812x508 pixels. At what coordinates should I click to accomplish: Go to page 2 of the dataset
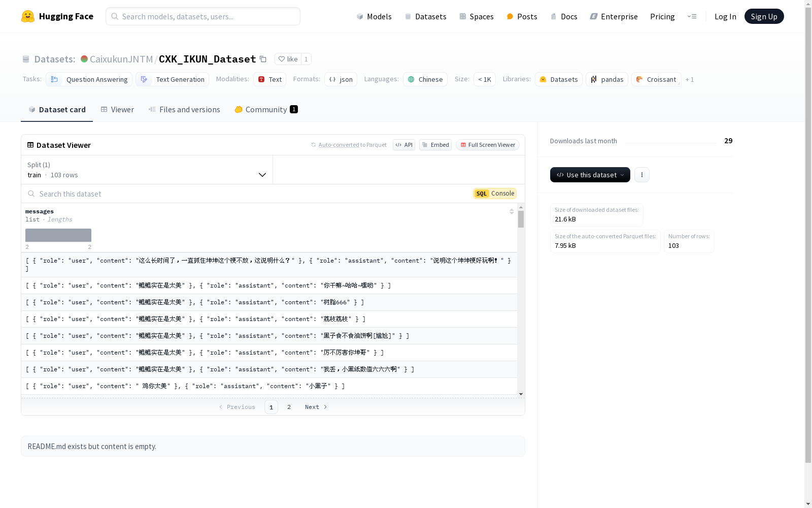click(289, 407)
